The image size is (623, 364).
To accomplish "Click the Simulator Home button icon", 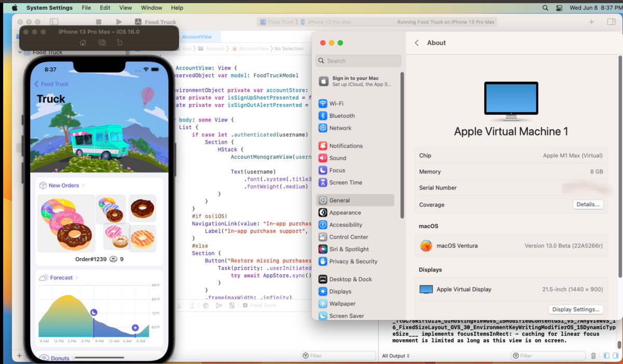I will click(83, 43).
